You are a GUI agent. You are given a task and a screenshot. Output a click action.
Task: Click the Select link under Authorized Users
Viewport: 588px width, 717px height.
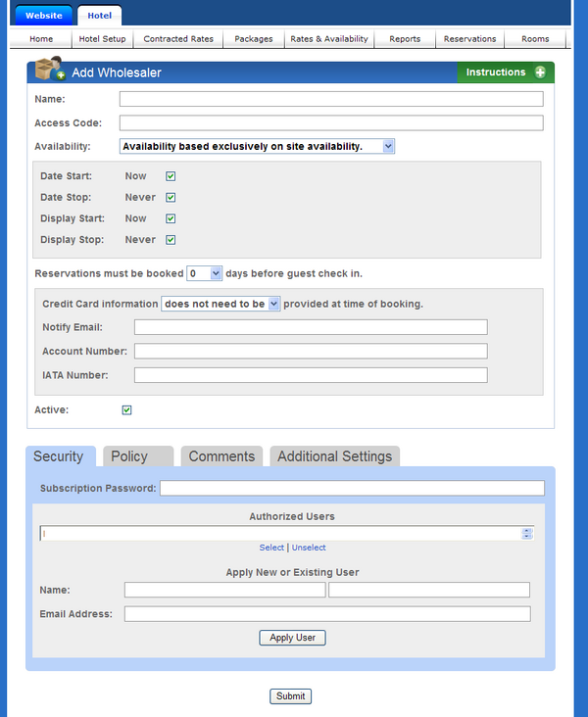(x=271, y=548)
